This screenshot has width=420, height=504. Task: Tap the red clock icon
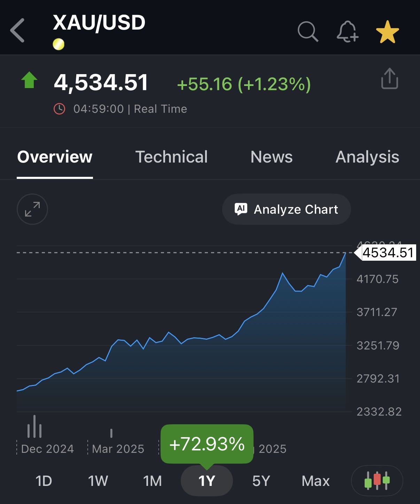click(x=59, y=109)
